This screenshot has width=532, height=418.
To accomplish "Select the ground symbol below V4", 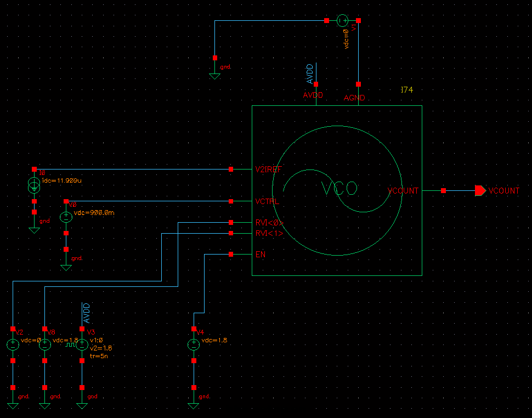I will point(193,404).
